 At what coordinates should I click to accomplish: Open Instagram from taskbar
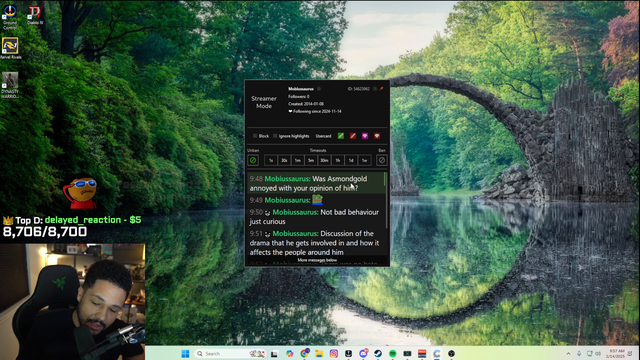334,353
